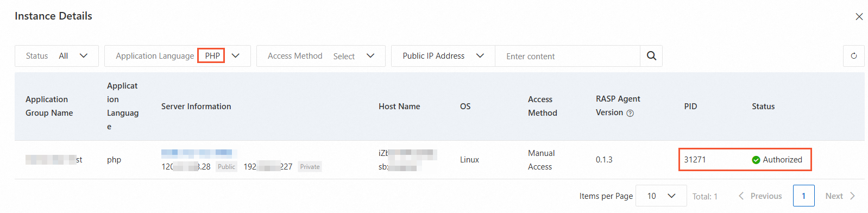The image size is (868, 213).
Task: Expand the Status All dropdown
Action: pyautogui.click(x=56, y=56)
